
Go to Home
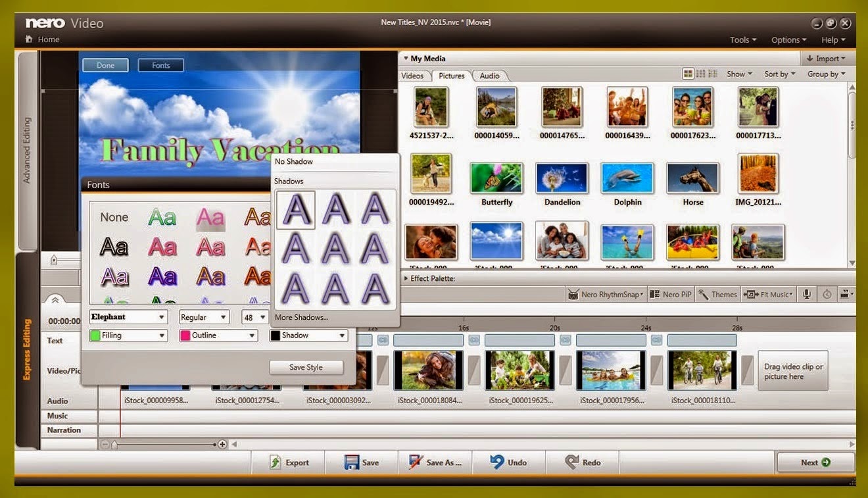[x=43, y=39]
